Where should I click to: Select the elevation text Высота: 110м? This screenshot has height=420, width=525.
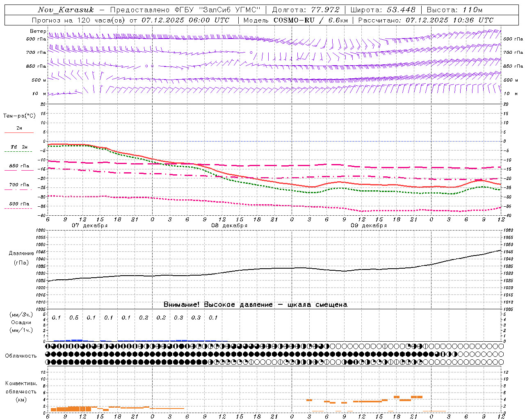click(x=454, y=10)
